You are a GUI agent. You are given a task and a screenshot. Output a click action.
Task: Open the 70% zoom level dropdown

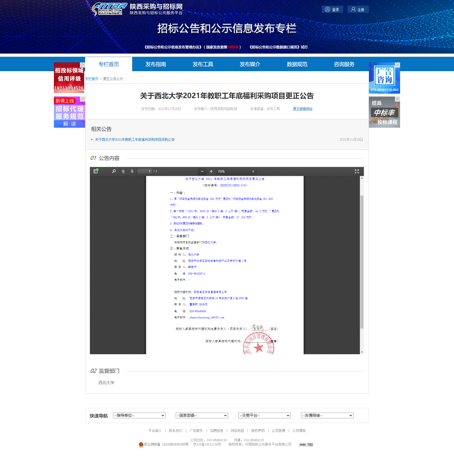236,171
